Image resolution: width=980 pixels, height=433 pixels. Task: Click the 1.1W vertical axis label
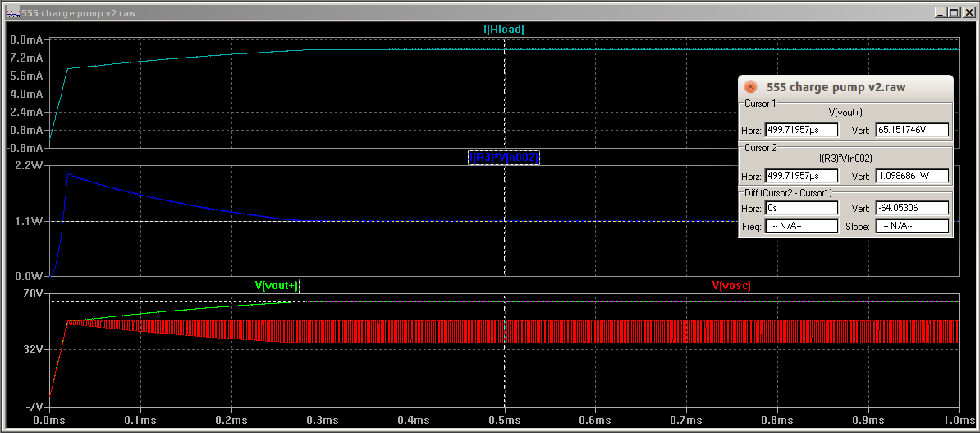(30, 222)
